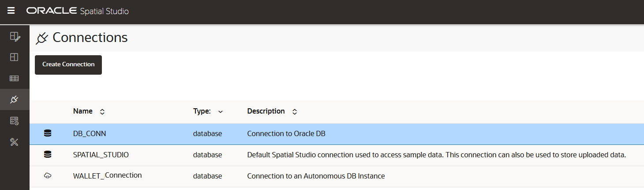Viewport: 644px width, 190px height.
Task: Open the Datasets table icon
Action: (15, 78)
